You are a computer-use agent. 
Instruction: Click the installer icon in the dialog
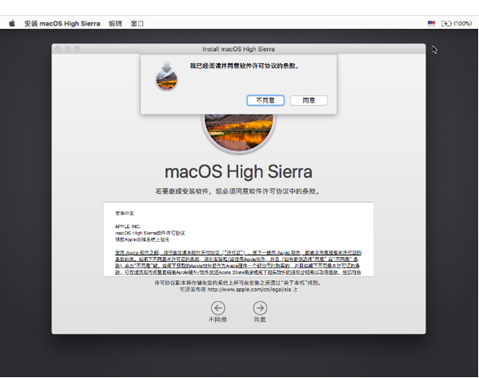pyautogui.click(x=167, y=76)
